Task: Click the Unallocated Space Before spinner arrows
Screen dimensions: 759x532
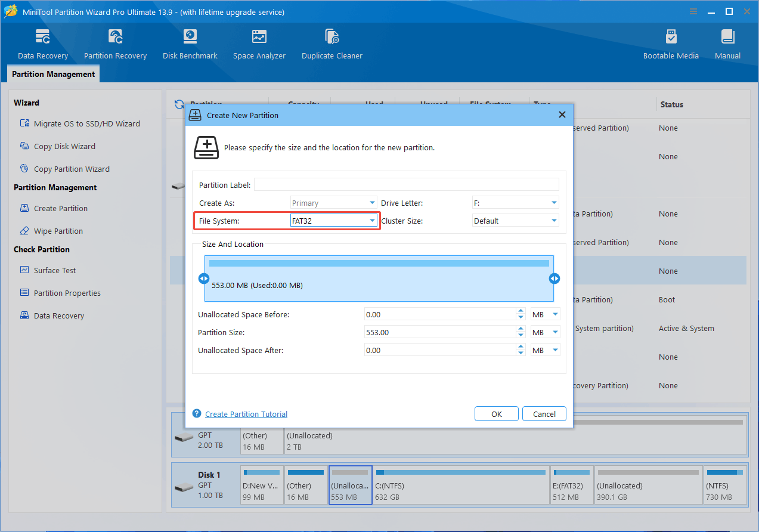Action: (521, 314)
